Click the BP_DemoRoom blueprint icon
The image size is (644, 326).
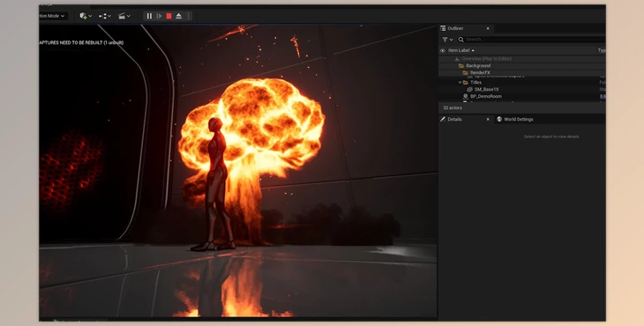pos(465,96)
